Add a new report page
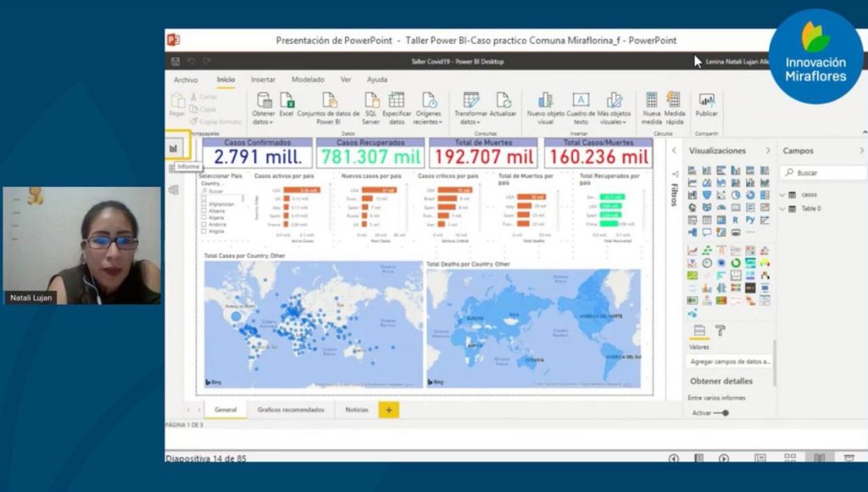Image resolution: width=868 pixels, height=492 pixels. coord(388,410)
